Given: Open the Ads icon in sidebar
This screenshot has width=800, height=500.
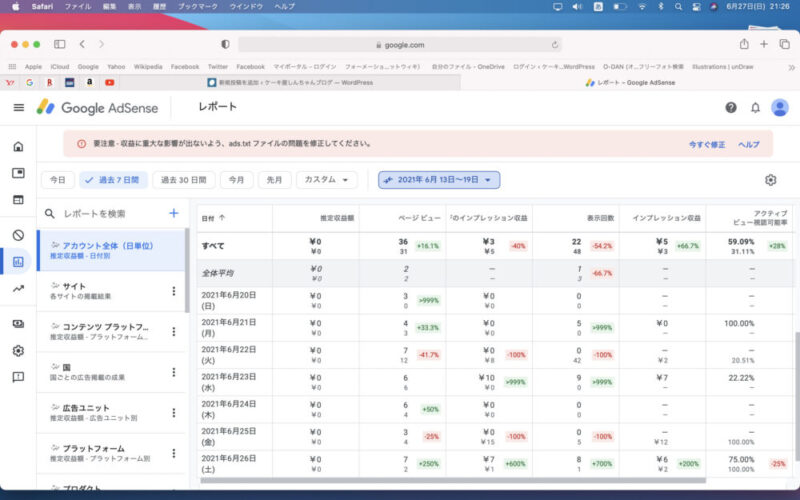Looking at the screenshot, I should pos(18,173).
